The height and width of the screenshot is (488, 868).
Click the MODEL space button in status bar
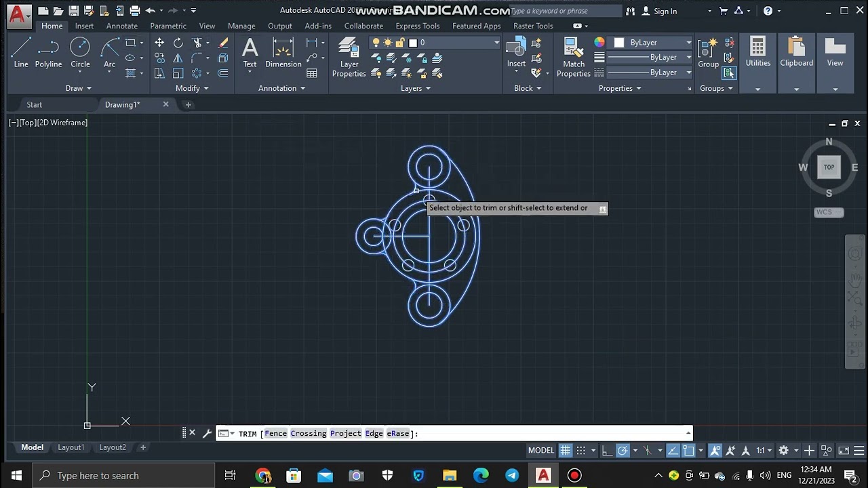click(541, 450)
